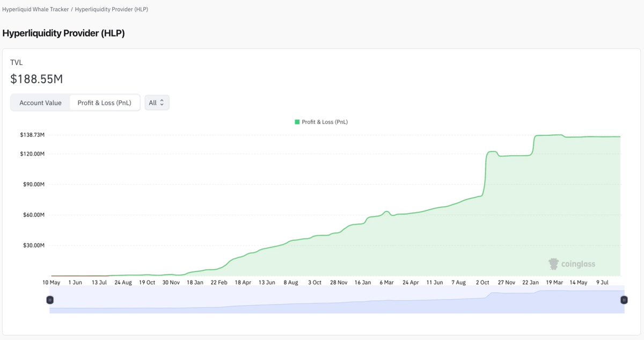Click the Profit & Loss (PnL) legend text

coord(325,122)
